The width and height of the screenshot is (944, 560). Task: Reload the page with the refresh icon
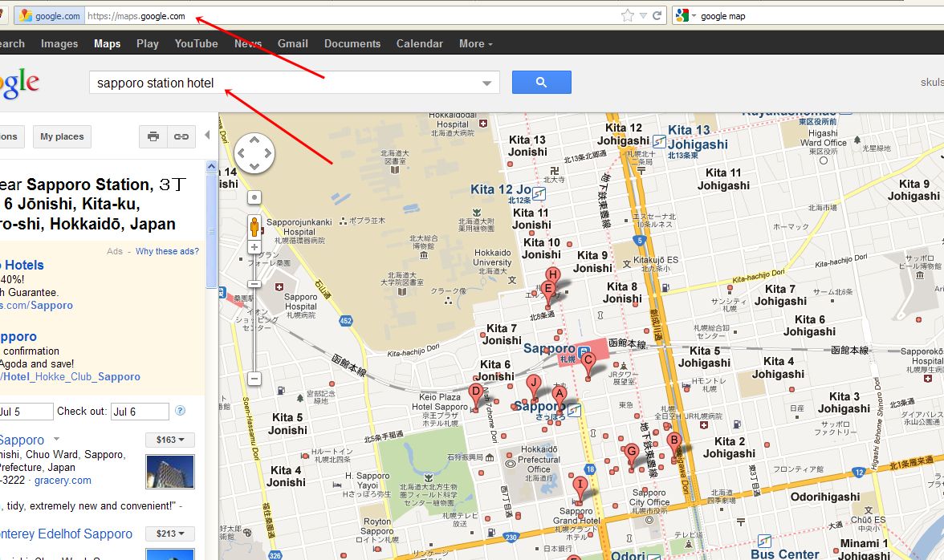point(657,15)
